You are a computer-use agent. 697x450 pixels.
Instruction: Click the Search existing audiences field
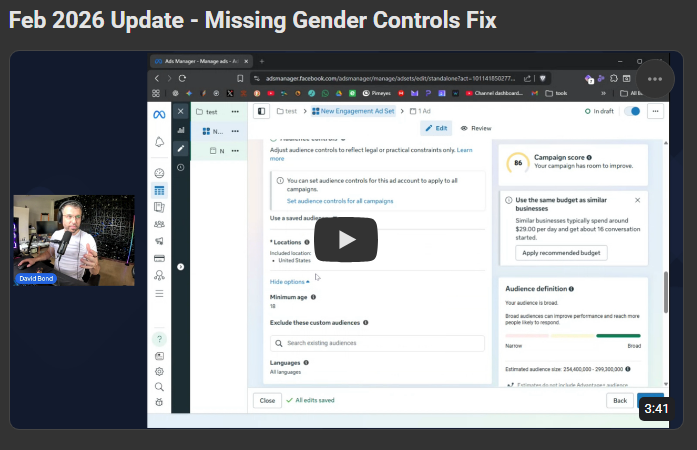tap(377, 343)
